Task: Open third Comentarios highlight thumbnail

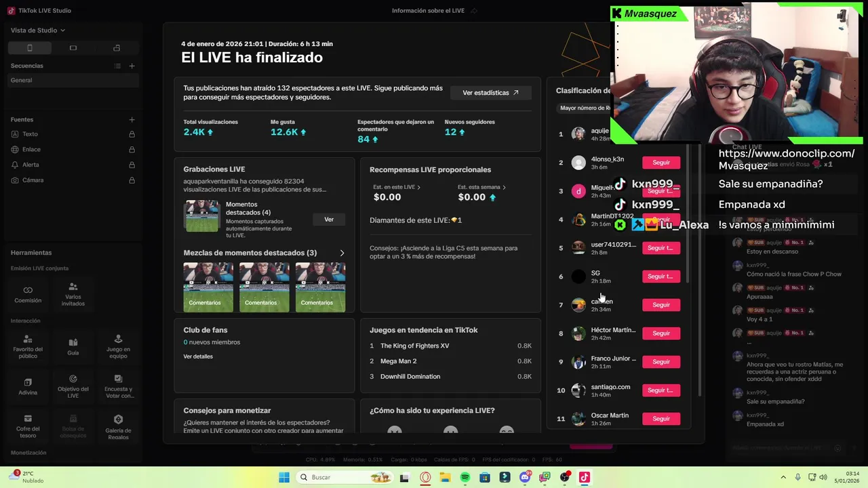Action: tap(320, 287)
